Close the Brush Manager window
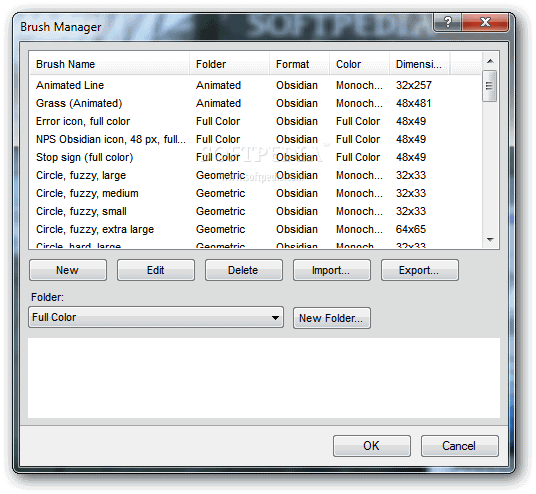Screen dimensions: 536x494 485,23
